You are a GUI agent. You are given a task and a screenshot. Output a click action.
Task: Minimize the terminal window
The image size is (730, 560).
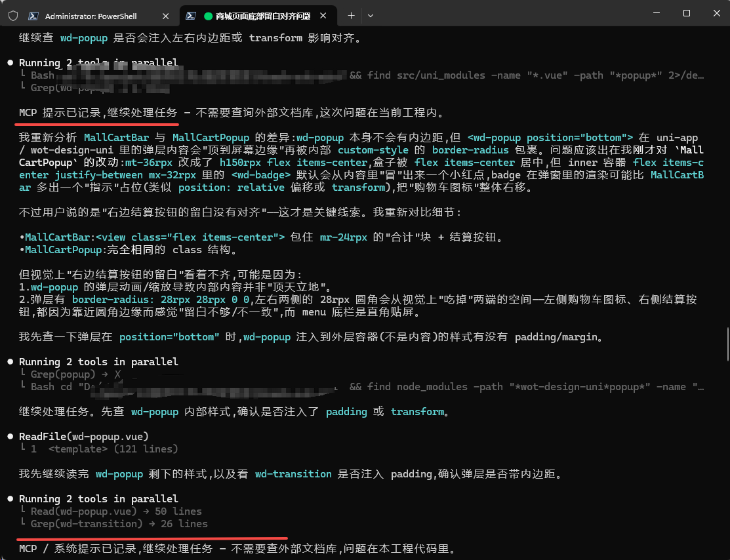[x=657, y=13]
